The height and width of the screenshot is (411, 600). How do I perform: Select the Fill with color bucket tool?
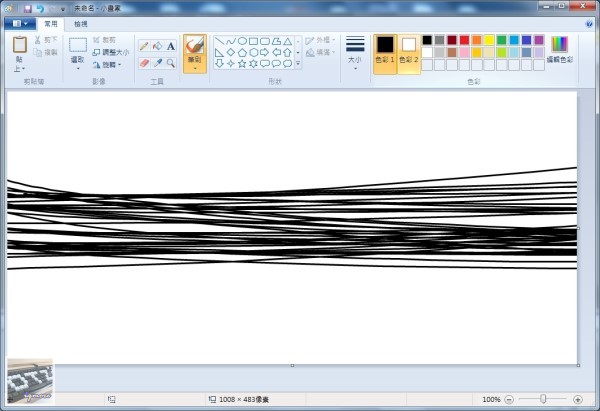point(157,46)
